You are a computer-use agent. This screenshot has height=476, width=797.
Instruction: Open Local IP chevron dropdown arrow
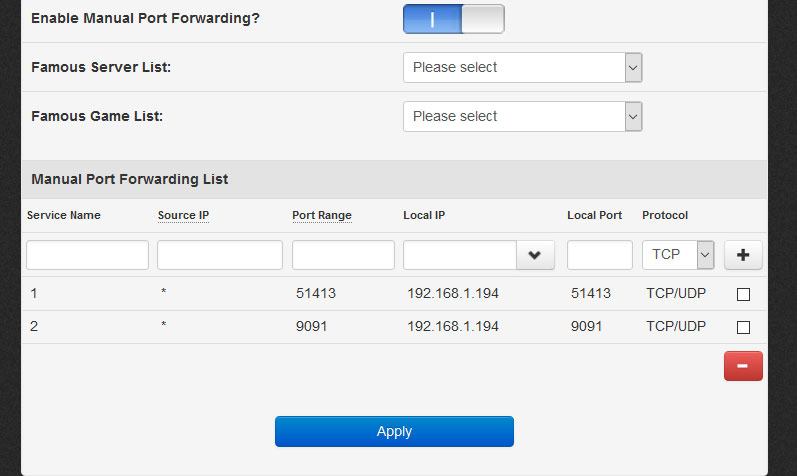pos(535,255)
